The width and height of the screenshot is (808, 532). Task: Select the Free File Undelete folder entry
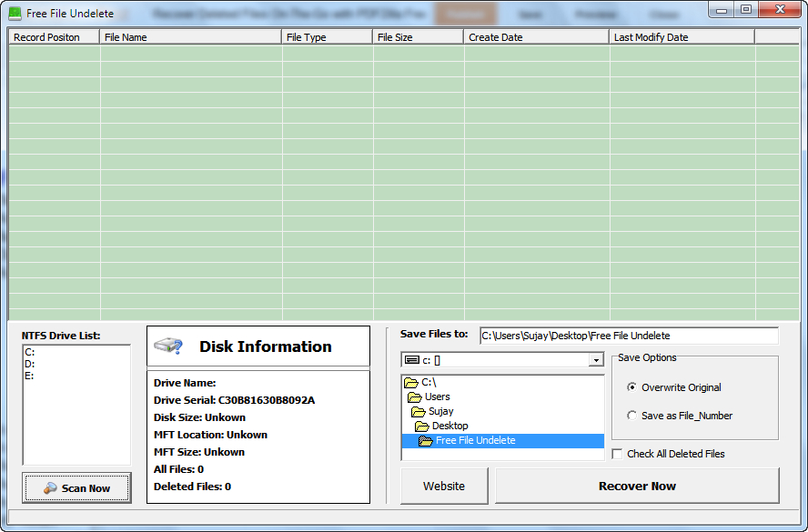click(502, 441)
